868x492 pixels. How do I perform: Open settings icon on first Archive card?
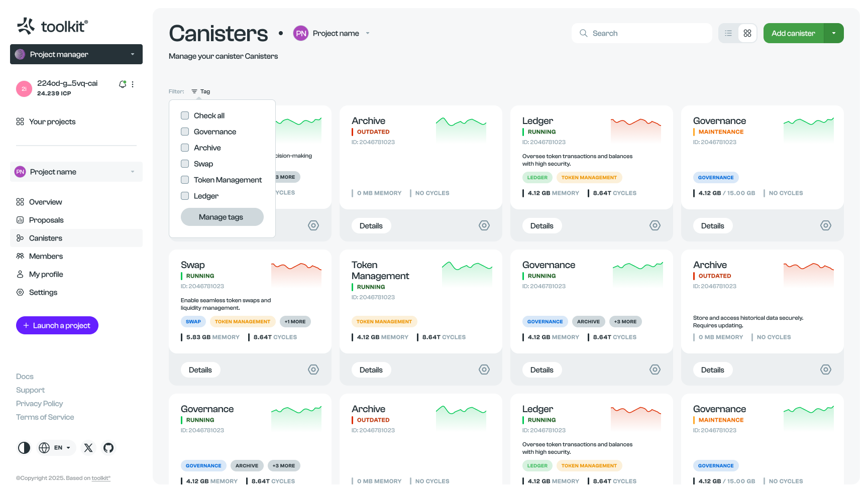[484, 225]
